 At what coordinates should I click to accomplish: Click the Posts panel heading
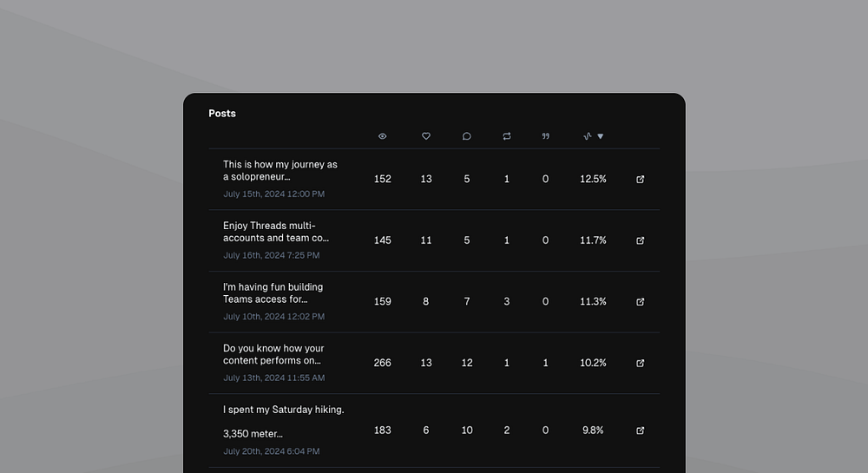[222, 114]
